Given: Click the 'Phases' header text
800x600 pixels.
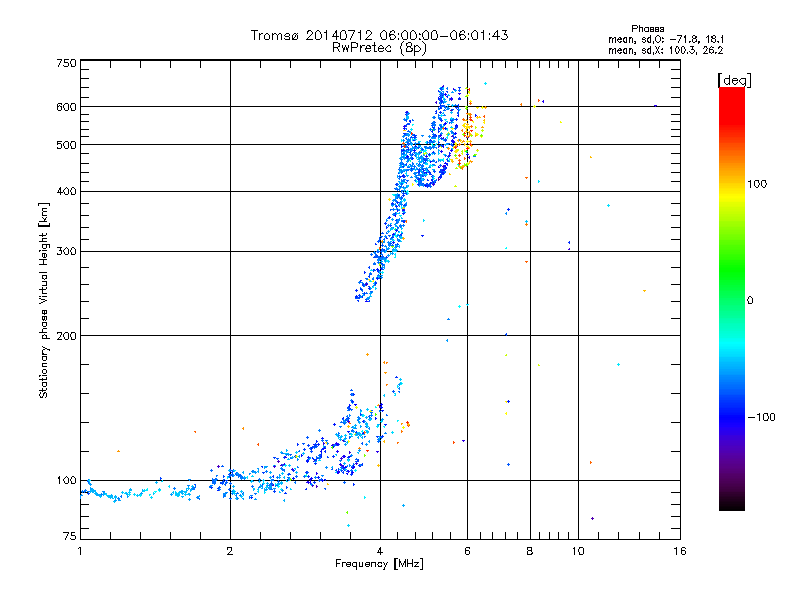Looking at the screenshot, I should point(647,29).
